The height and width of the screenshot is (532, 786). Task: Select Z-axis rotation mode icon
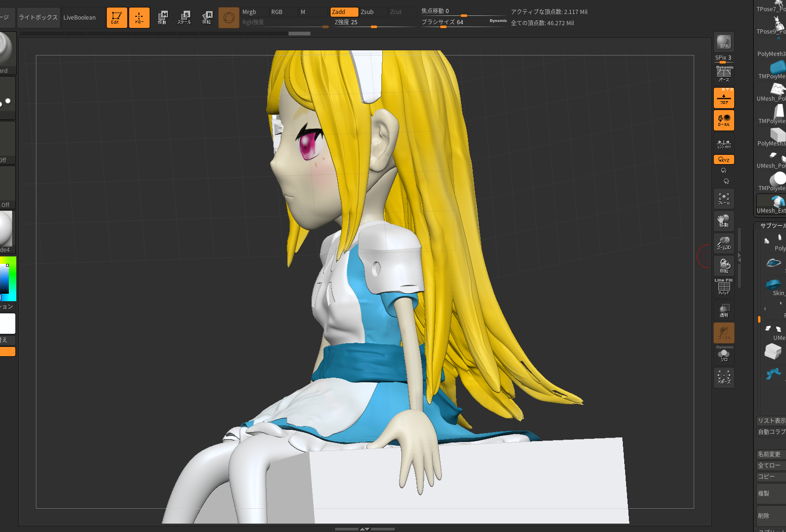[726, 181]
